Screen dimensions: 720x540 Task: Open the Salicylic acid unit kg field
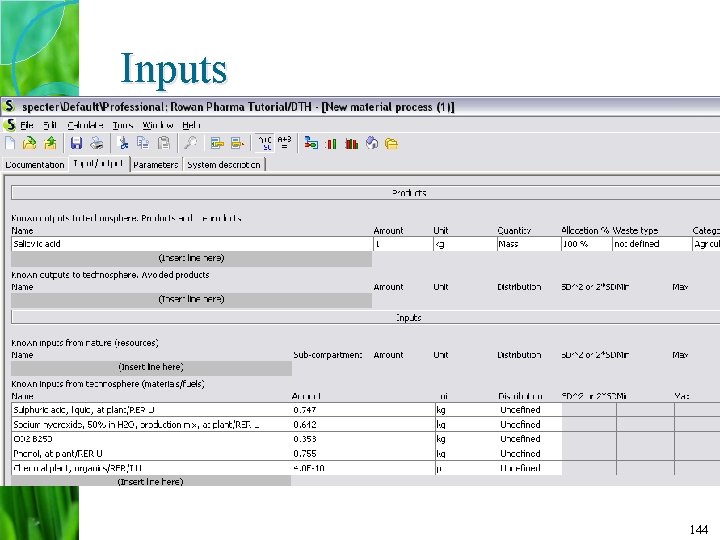tap(464, 244)
